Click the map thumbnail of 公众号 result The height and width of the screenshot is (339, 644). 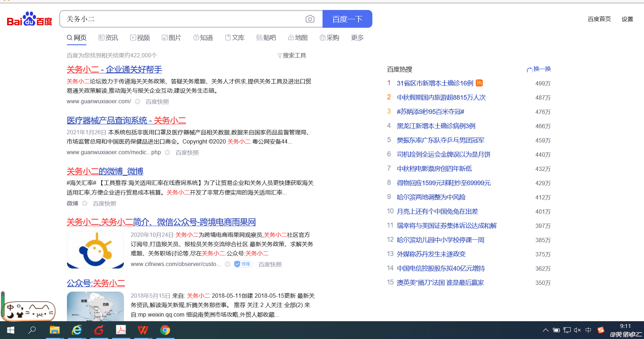(x=95, y=306)
